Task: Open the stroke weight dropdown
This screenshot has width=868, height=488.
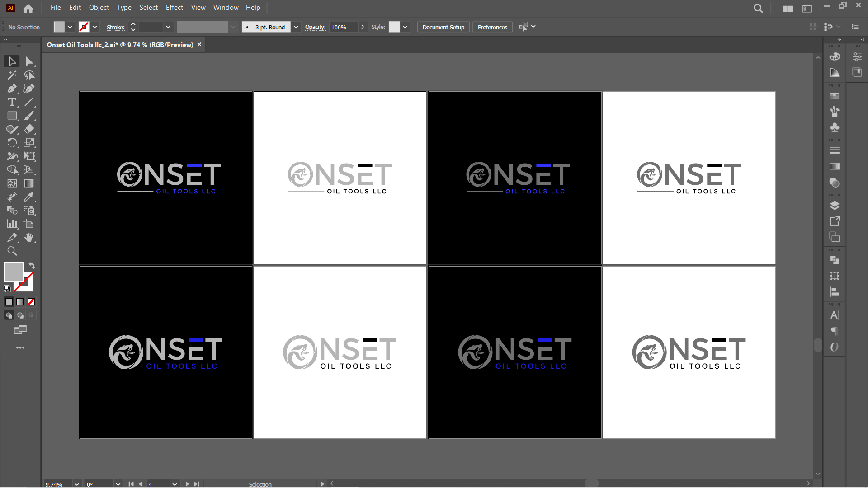Action: click(168, 27)
